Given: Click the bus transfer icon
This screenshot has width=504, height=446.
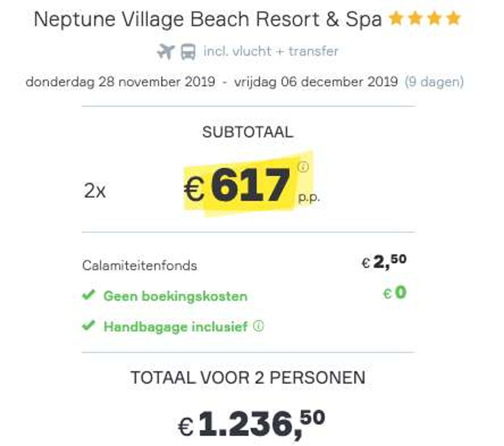Looking at the screenshot, I should 188,52.
